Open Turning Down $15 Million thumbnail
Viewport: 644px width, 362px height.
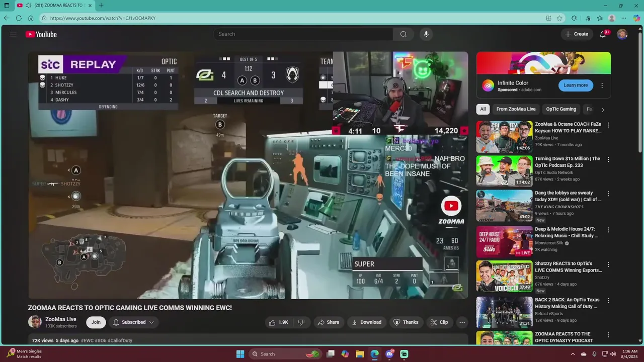(504, 171)
